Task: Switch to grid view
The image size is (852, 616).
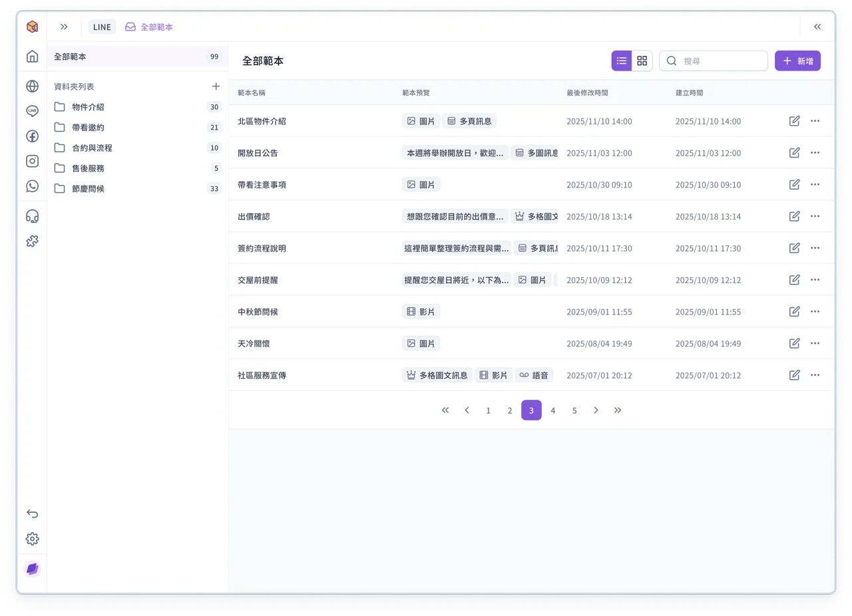Action: click(x=642, y=61)
